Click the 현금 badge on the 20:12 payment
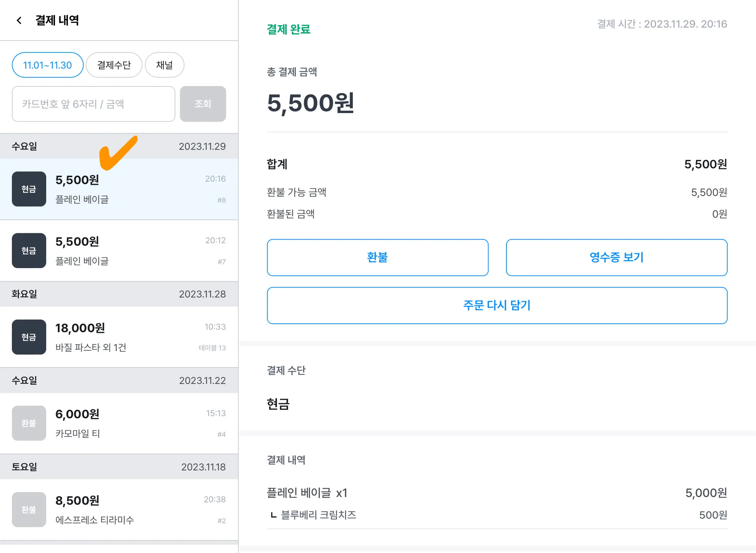The image size is (756, 553). [x=29, y=251]
